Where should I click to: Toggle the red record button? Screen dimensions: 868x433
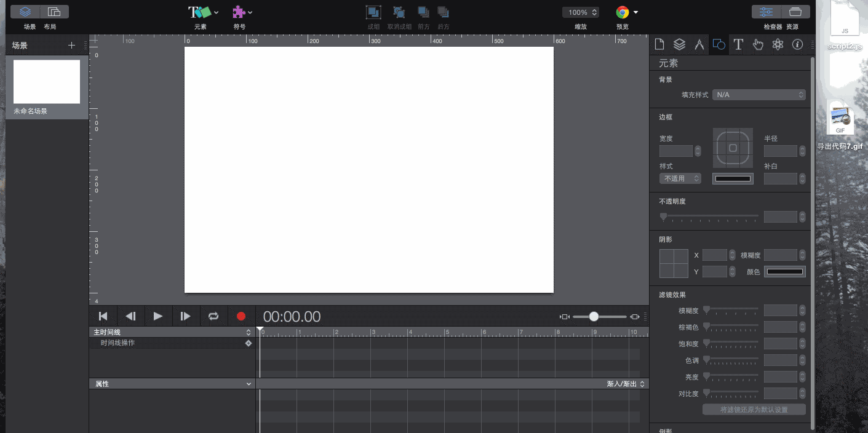pyautogui.click(x=241, y=316)
